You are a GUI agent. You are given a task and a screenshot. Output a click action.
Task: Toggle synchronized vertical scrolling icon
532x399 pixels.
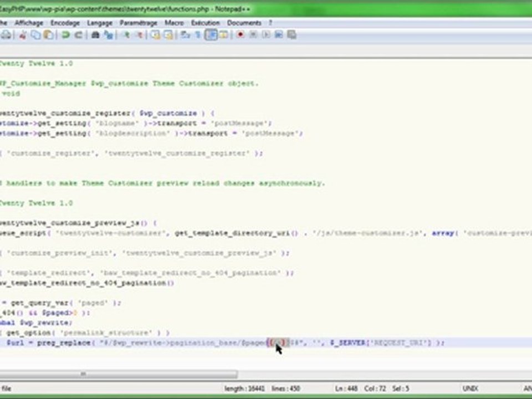click(155, 34)
